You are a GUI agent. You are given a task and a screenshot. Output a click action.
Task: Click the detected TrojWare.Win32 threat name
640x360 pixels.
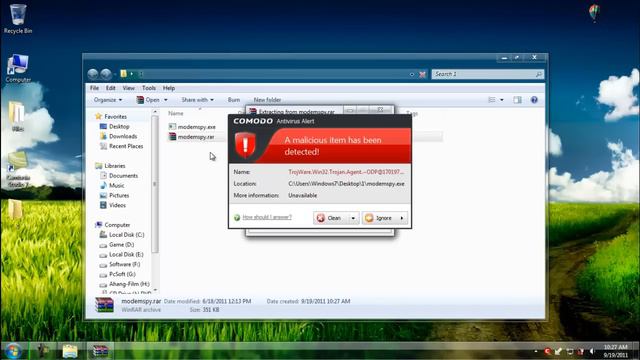click(x=346, y=172)
